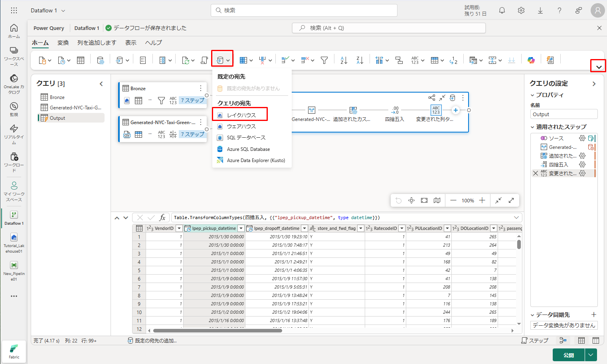Toggle the diagram view icon in status bar

click(563, 340)
